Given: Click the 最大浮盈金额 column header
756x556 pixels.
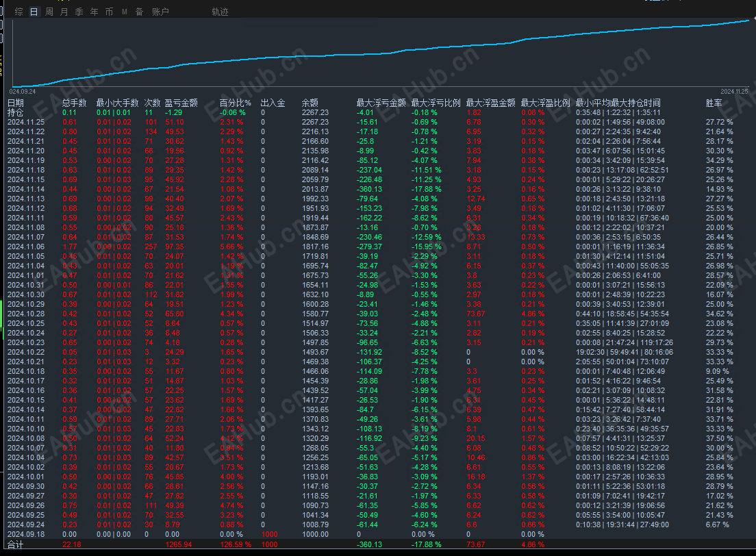Looking at the screenshot, I should [491, 103].
